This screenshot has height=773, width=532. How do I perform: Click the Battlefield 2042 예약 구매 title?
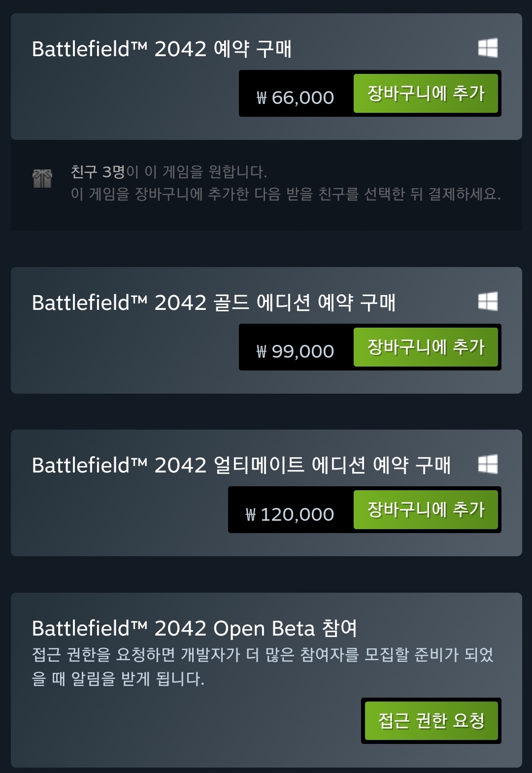162,49
